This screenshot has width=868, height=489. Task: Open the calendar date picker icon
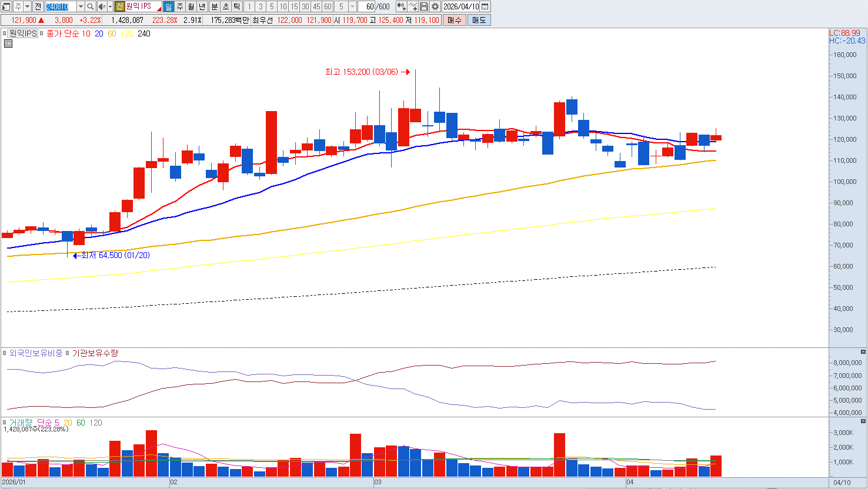point(485,6)
